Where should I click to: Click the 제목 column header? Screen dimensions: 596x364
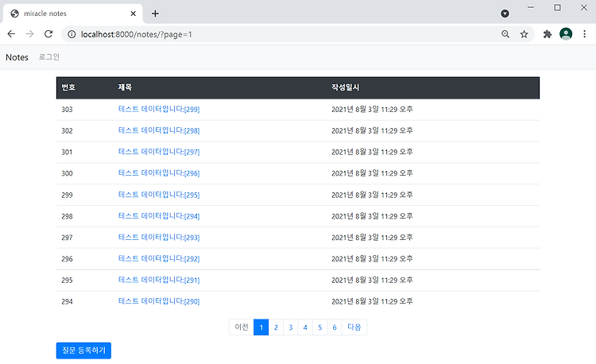tap(125, 87)
